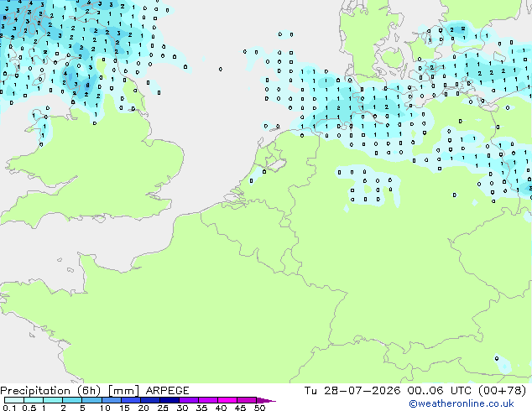Click the legend scale value '30'
The height and width of the screenshot is (411, 532).
pyautogui.click(x=183, y=408)
